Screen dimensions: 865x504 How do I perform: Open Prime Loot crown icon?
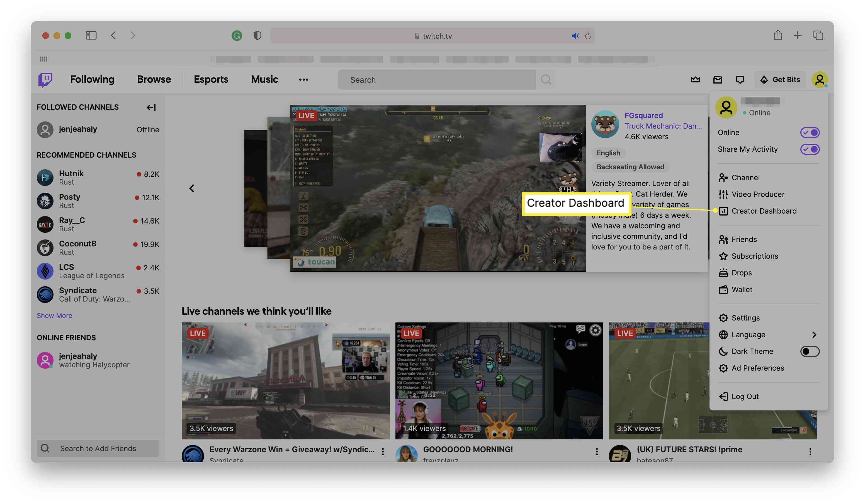coord(696,80)
